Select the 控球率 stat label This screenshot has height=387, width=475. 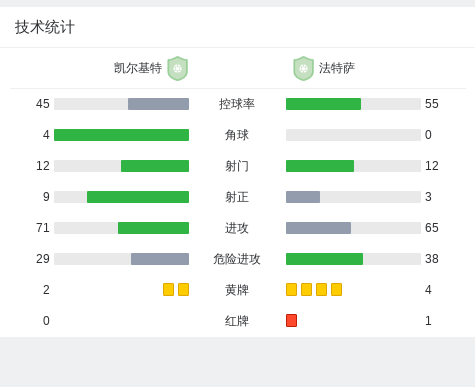[237, 104]
